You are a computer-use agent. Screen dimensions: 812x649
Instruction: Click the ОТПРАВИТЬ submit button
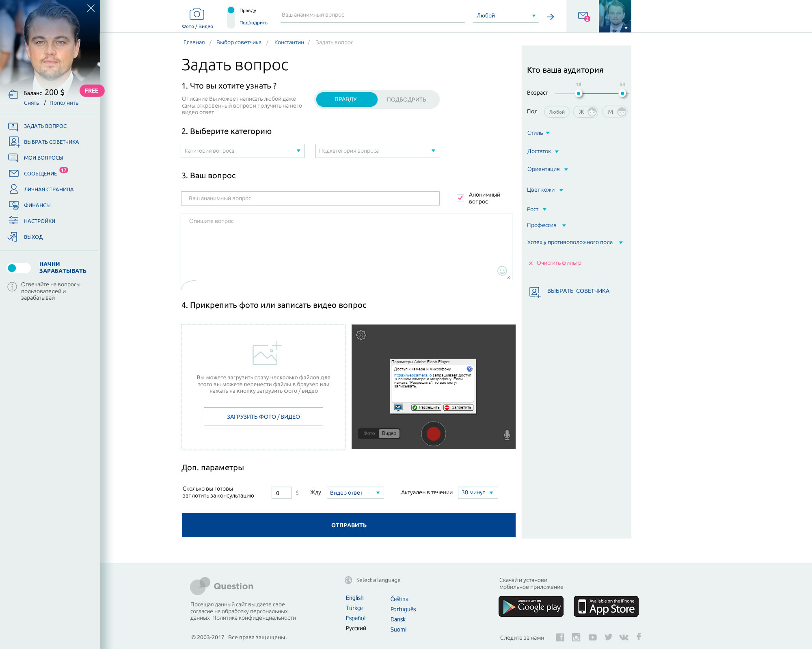[348, 525]
